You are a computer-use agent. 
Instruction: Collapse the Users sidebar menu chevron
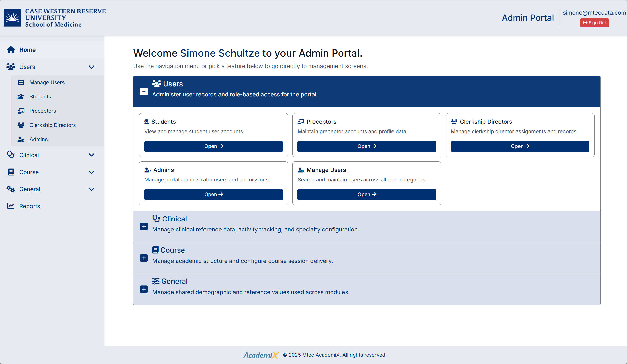92,67
